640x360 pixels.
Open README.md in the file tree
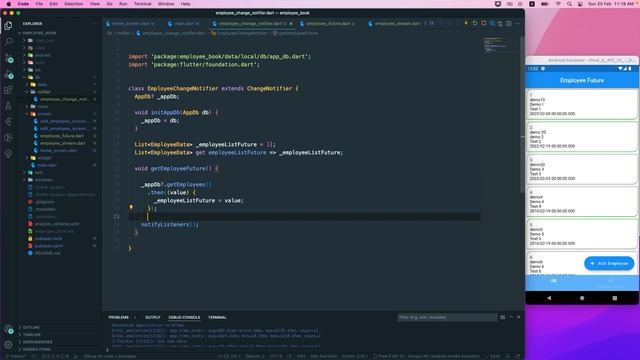(47, 253)
